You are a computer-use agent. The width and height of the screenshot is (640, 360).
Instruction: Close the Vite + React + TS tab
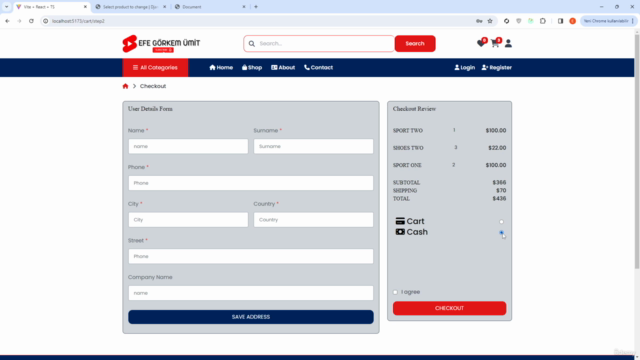tap(85, 7)
